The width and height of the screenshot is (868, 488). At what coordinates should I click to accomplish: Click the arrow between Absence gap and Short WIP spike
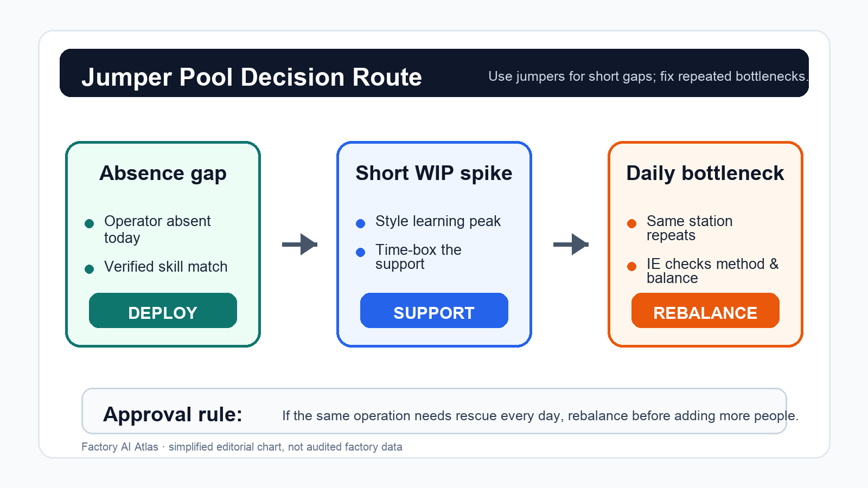pyautogui.click(x=299, y=244)
